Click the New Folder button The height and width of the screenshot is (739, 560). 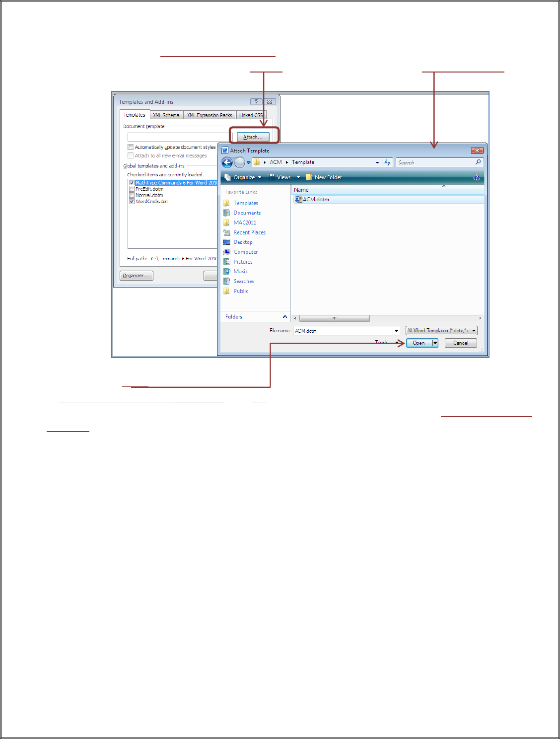[324, 177]
